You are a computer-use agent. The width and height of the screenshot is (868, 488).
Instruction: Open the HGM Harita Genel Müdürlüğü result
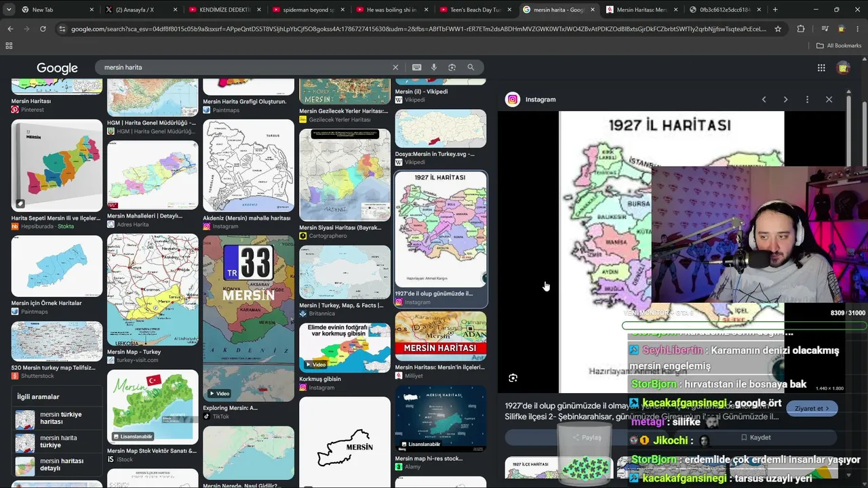pos(153,106)
